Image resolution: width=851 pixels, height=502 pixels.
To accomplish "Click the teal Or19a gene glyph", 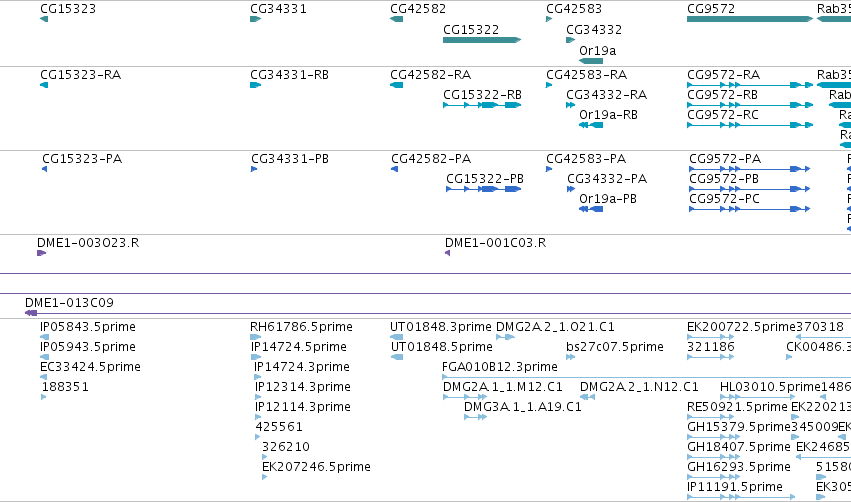I will 591,61.
